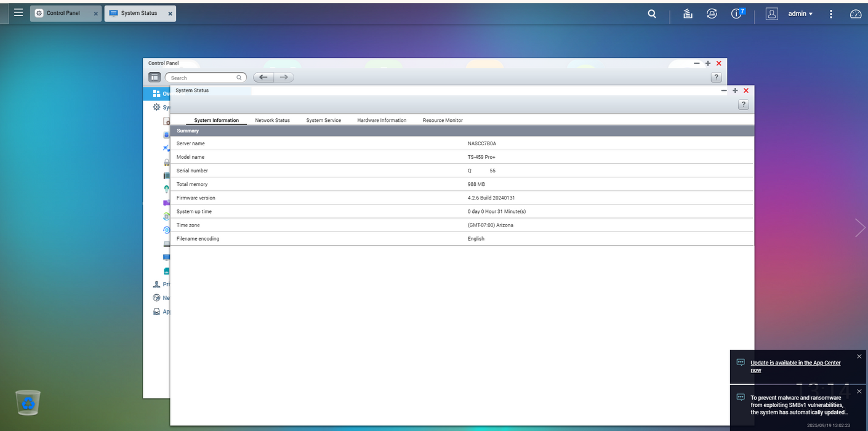
Task: Switch to the Hardware Information tab
Action: tap(382, 120)
